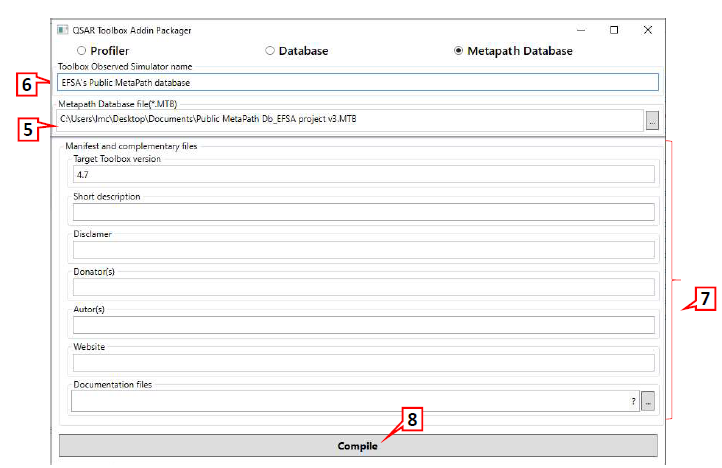Click the Target Toolbox version field
The height and width of the screenshot is (468, 722).
tap(364, 175)
